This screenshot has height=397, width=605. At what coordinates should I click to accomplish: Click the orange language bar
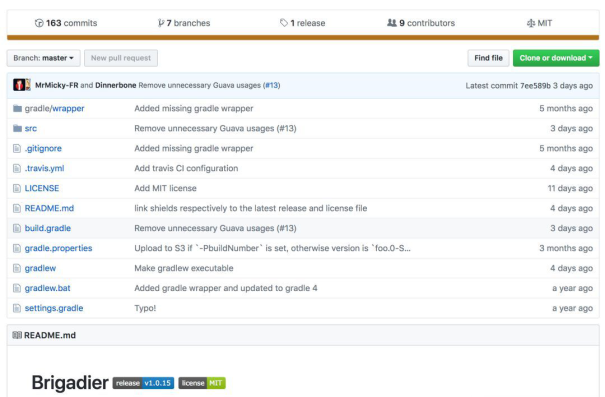pyautogui.click(x=303, y=37)
